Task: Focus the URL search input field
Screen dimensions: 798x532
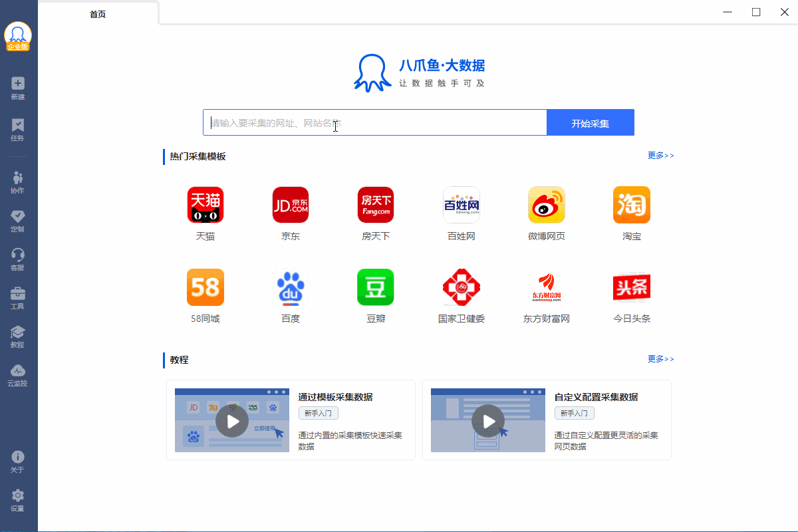Action: 375,123
